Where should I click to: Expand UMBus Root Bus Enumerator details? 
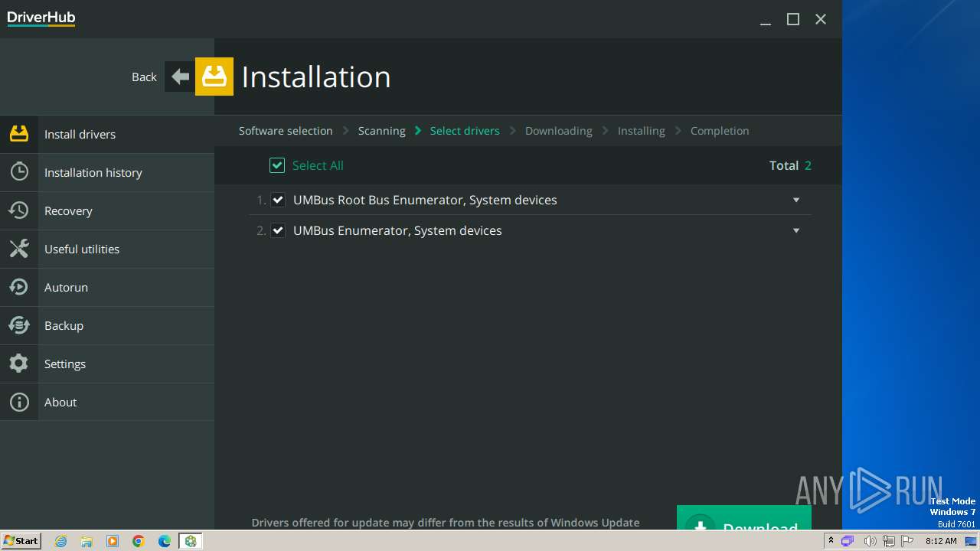coord(796,200)
